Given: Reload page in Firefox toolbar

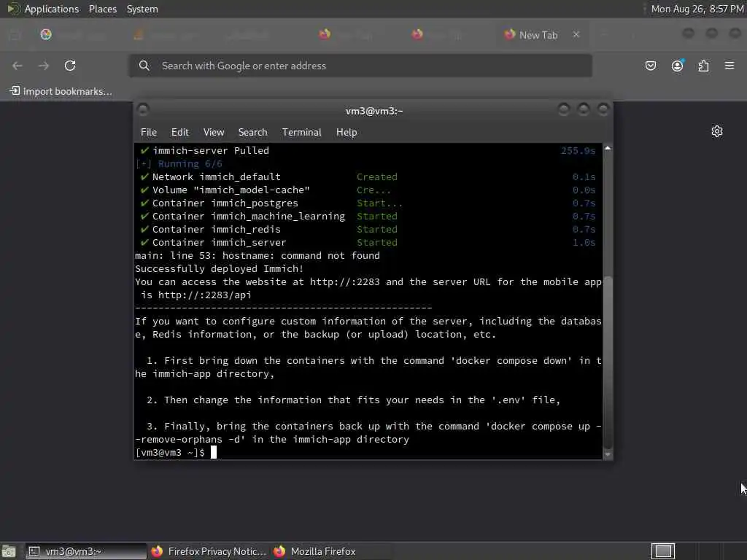Looking at the screenshot, I should (x=70, y=66).
